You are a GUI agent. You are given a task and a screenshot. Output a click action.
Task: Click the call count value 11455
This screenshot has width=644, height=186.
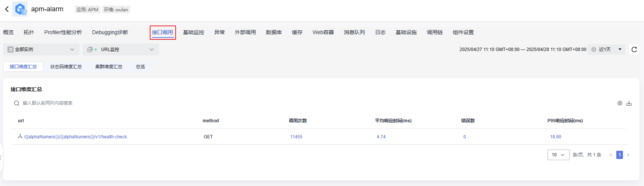(296, 137)
